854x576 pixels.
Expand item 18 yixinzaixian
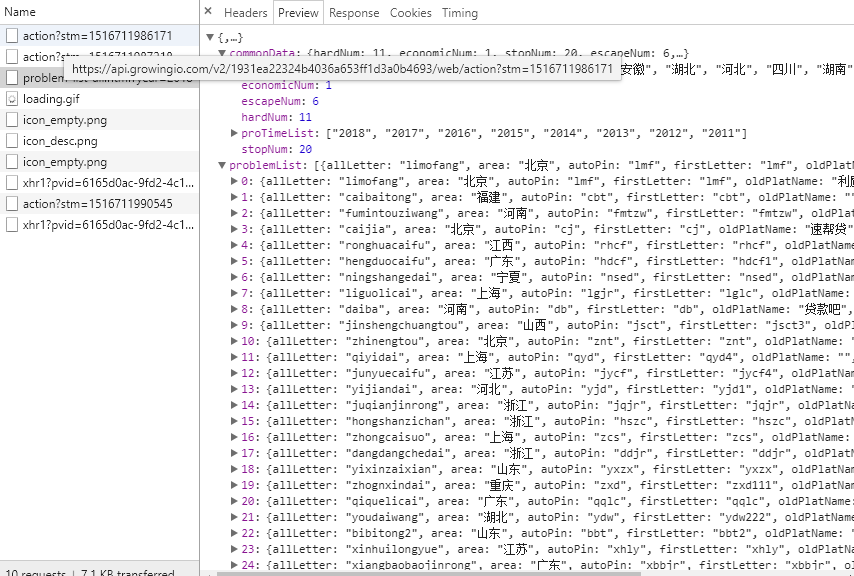tap(234, 469)
